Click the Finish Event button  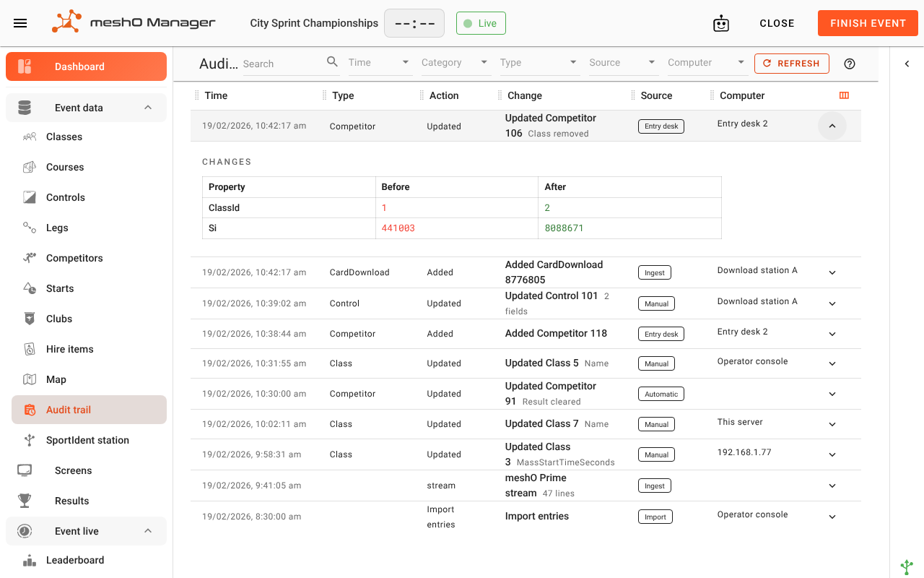(x=868, y=23)
